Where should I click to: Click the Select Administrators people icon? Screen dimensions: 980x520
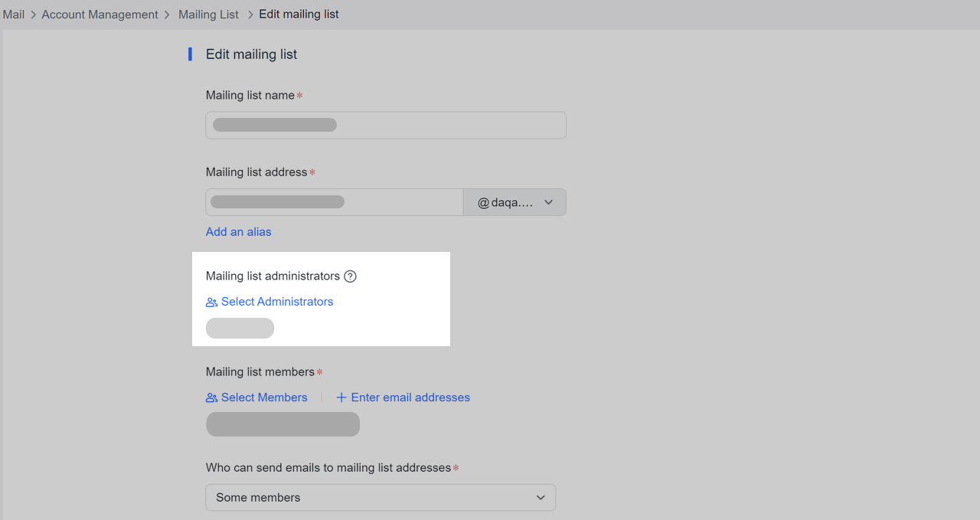coord(211,302)
